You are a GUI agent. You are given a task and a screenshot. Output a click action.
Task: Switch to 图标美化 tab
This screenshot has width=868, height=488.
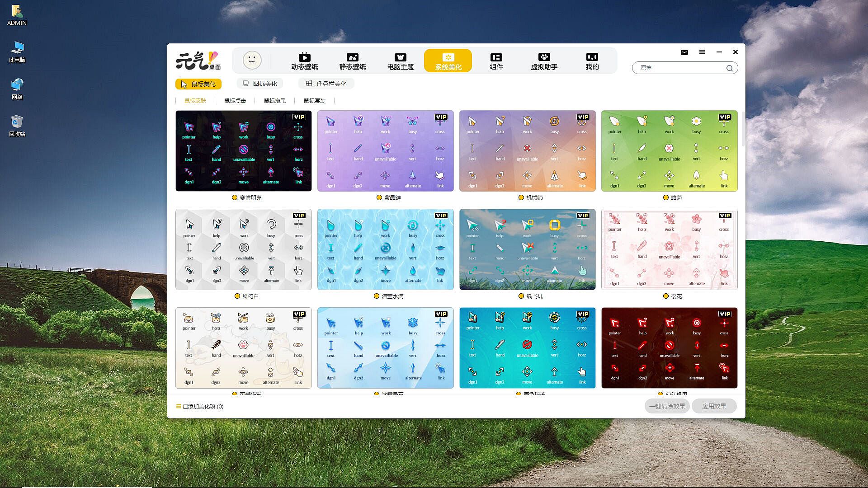(x=259, y=84)
